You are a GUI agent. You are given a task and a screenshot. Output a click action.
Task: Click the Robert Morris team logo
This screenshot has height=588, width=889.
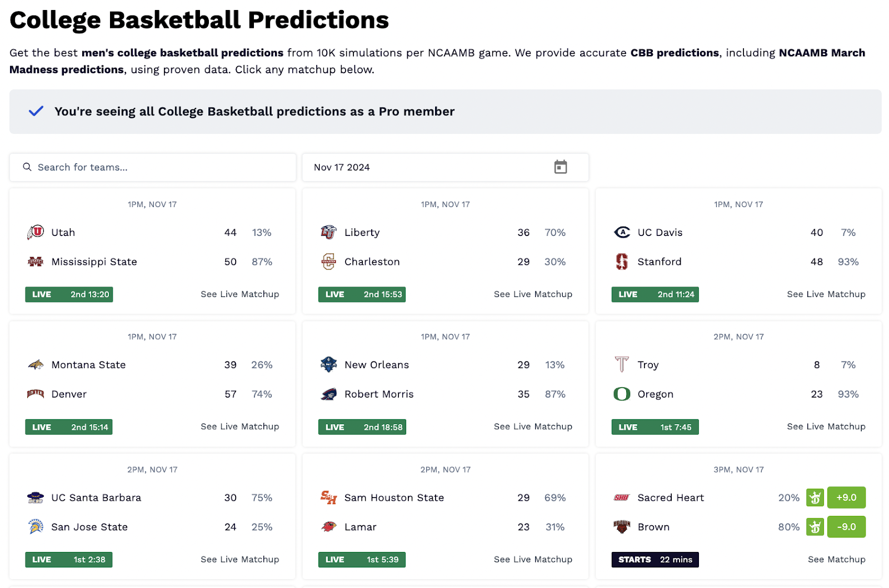328,394
